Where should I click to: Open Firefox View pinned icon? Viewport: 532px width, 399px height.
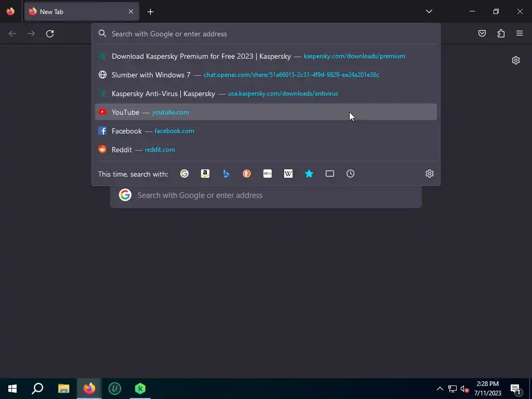click(x=10, y=11)
